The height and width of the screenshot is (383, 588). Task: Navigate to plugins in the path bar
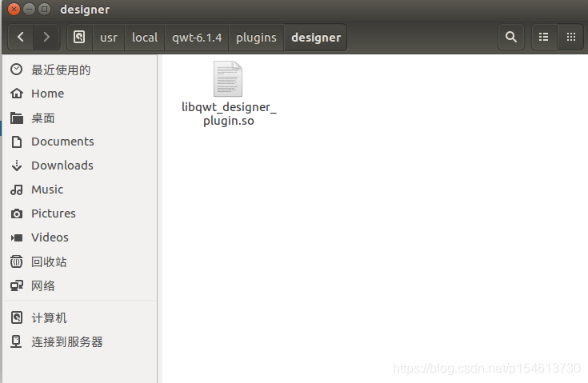(x=257, y=37)
